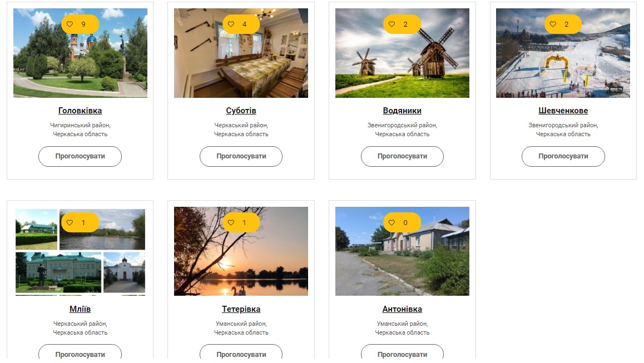Screen dimensions: 644x363
Task: Open the Водяники windmill photo
Action: pos(402,53)
